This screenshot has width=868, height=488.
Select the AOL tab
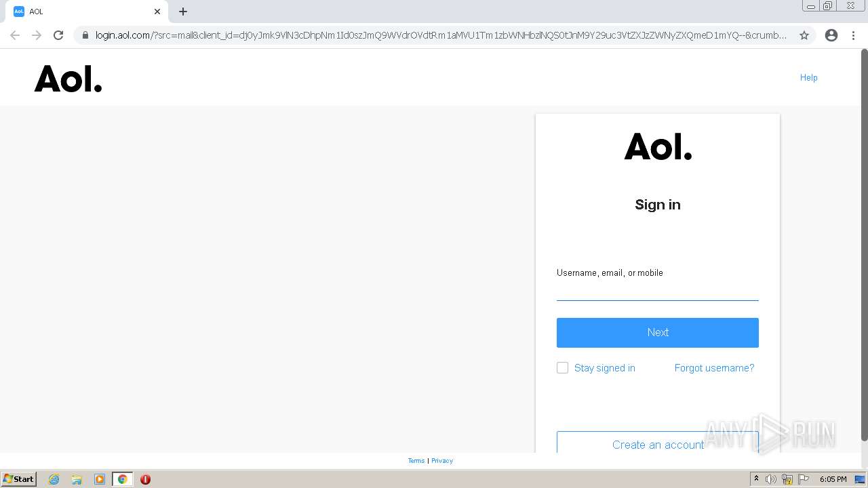(x=88, y=12)
